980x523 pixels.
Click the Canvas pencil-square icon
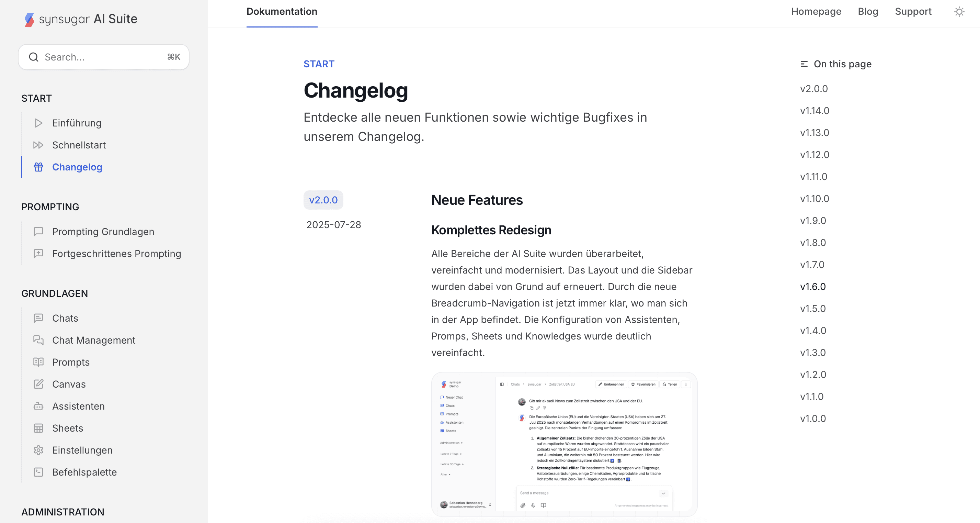click(38, 384)
